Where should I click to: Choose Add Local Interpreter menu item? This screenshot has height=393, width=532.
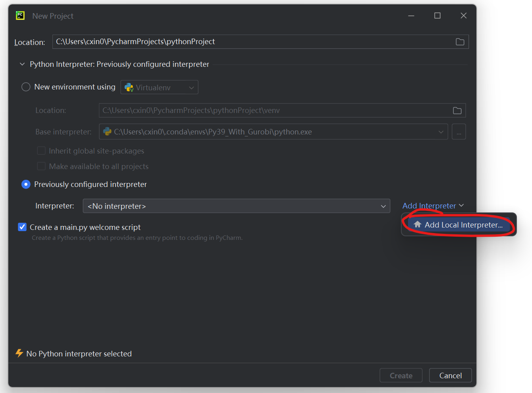pyautogui.click(x=463, y=225)
